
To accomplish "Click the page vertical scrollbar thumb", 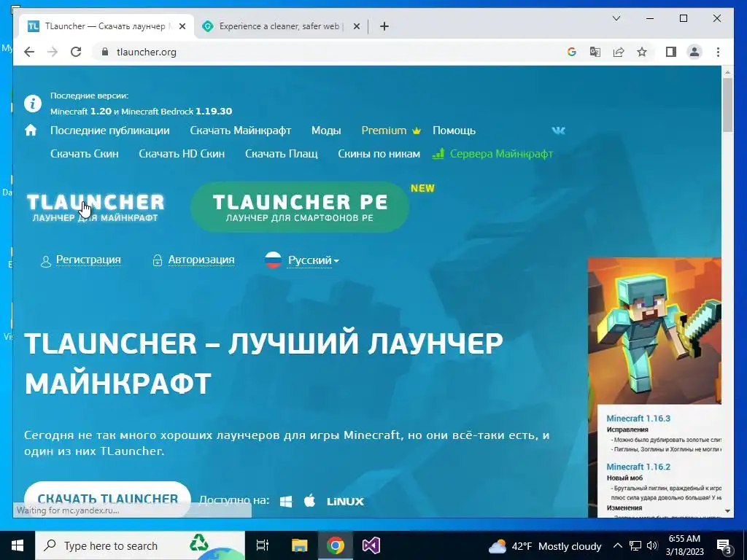I will (727, 104).
